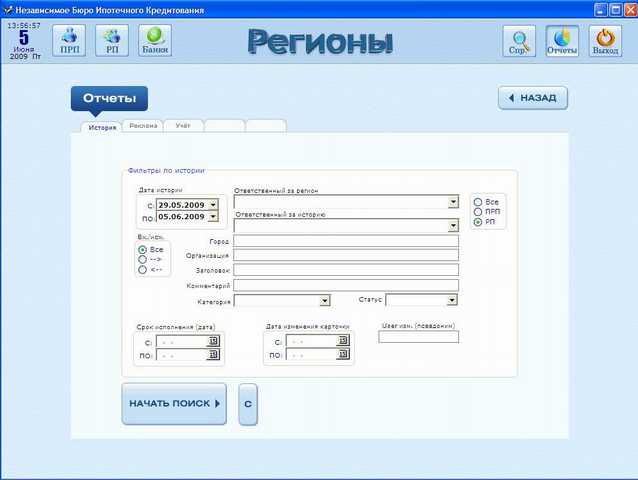Click the Комментарий input field
The height and width of the screenshot is (480, 638).
tap(346, 285)
